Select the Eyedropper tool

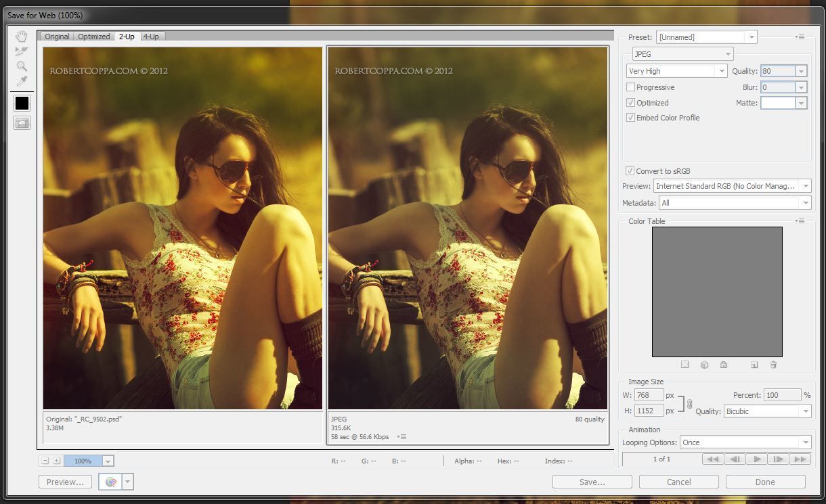22,82
